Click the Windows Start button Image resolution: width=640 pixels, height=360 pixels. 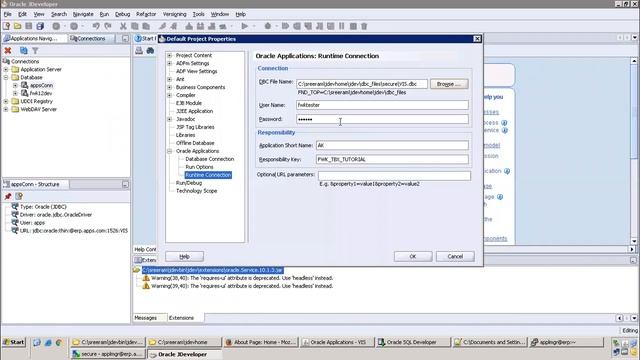(14, 342)
